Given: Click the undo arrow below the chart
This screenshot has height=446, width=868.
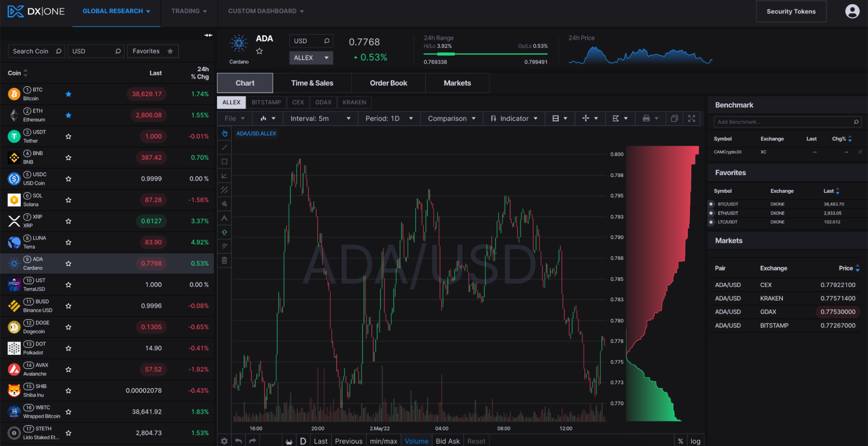Looking at the screenshot, I should pos(238,441).
